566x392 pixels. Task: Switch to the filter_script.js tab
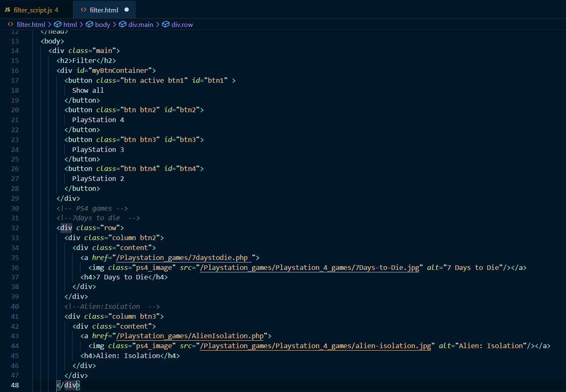click(x=36, y=10)
